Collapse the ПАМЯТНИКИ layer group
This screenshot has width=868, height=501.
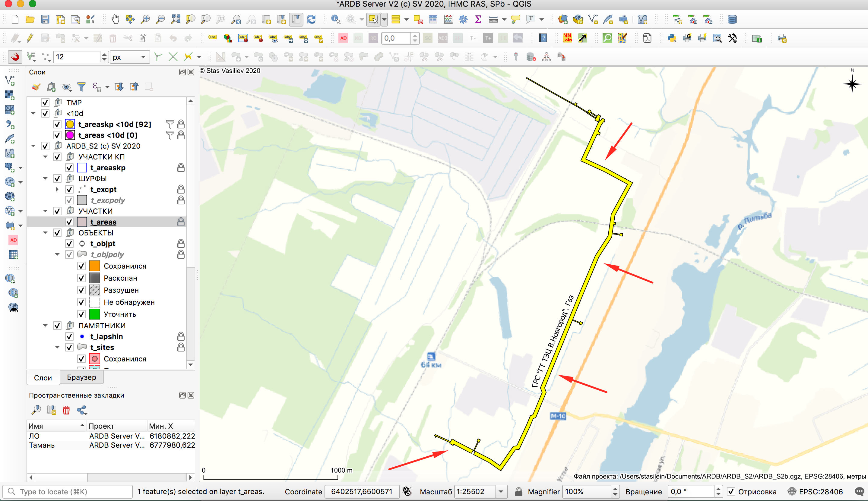tap(45, 326)
